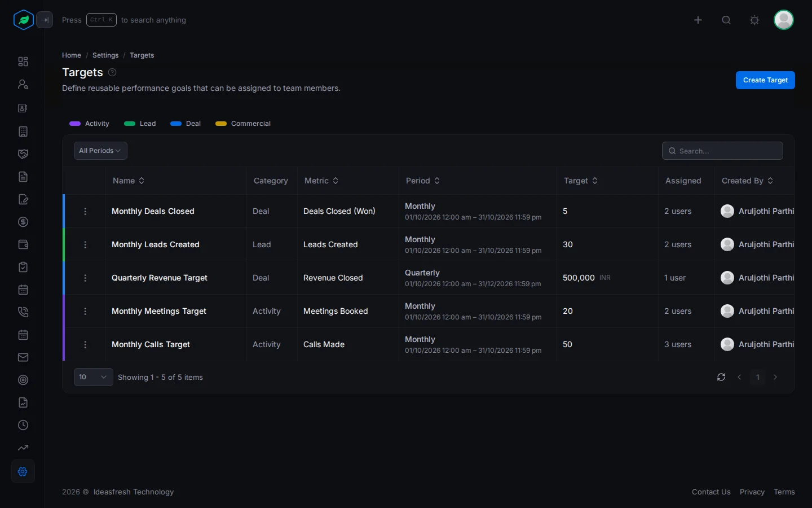This screenshot has width=812, height=508.
Task: Select page 1 in pagination
Action: (x=758, y=377)
